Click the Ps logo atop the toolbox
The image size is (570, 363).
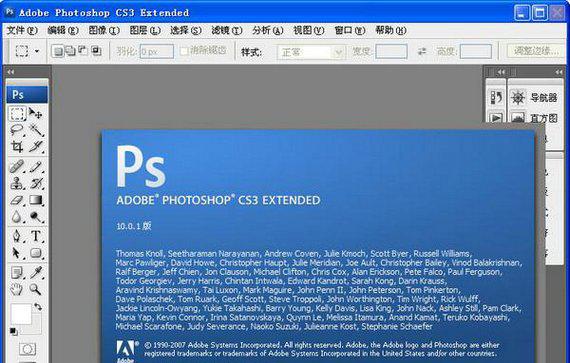click(27, 95)
